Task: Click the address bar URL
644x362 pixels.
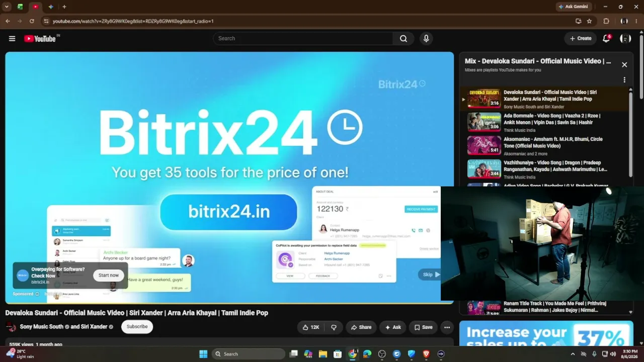Action: click(133, 21)
